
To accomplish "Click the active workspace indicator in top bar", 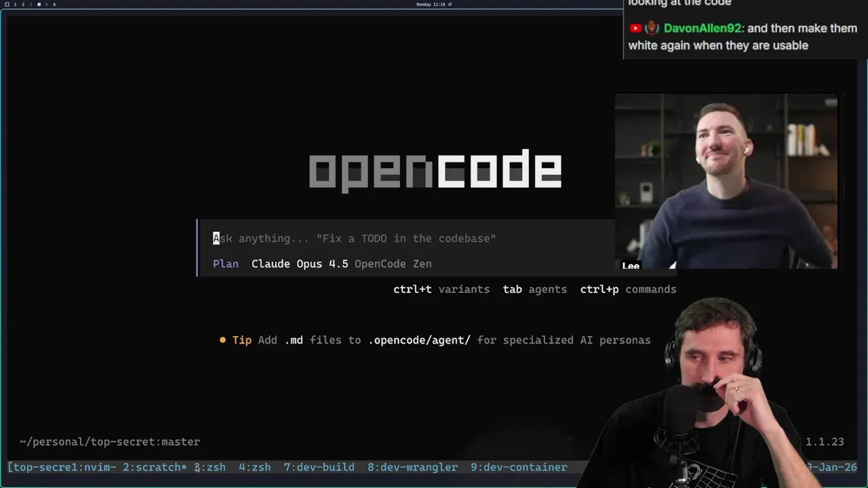I will click(x=39, y=4).
